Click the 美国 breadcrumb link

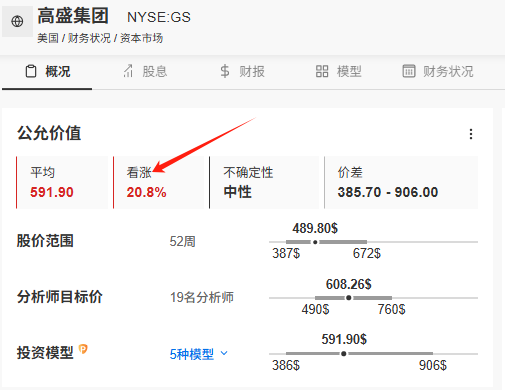(x=48, y=38)
